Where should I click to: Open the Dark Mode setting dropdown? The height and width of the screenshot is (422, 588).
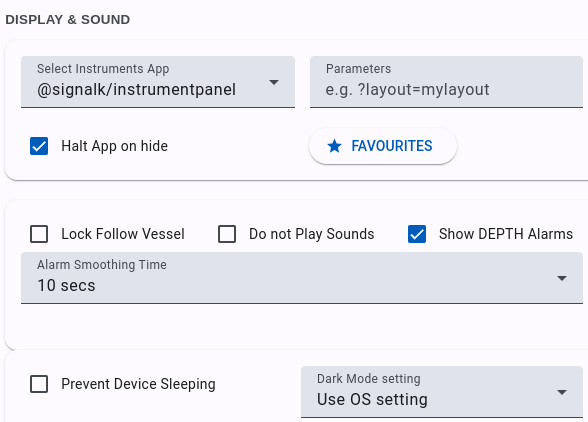click(442, 392)
